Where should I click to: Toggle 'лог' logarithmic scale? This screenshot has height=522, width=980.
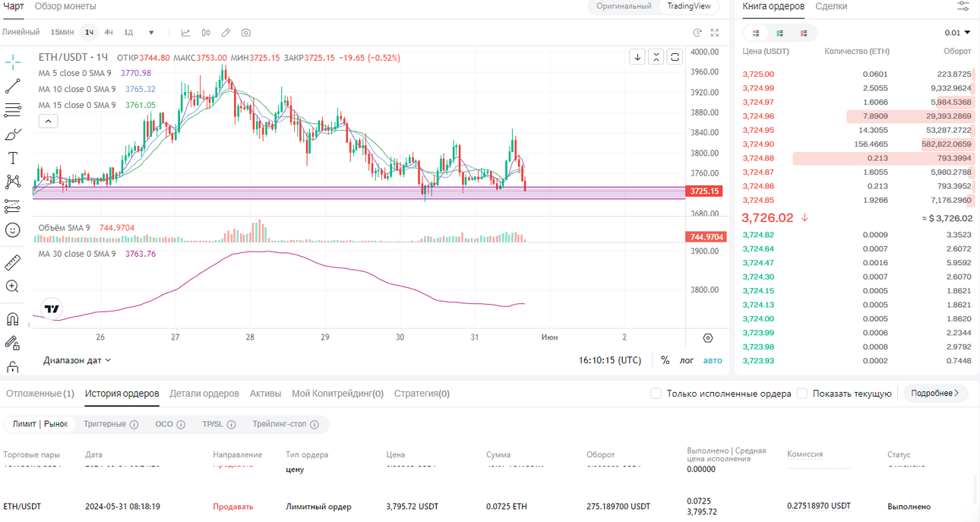[687, 360]
